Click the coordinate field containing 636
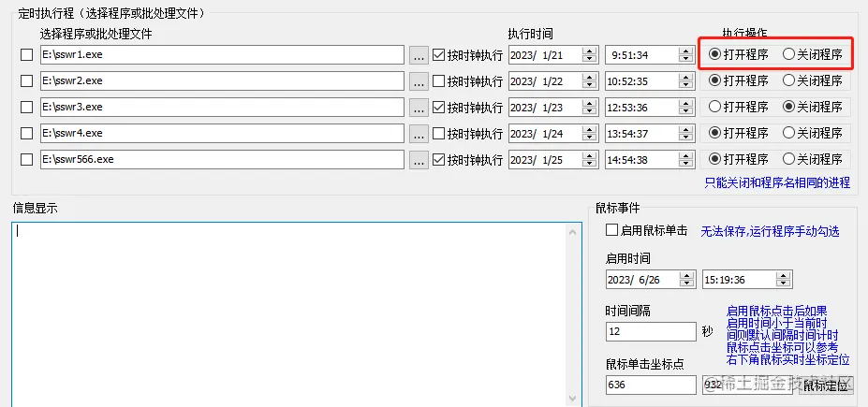Image resolution: width=868 pixels, height=407 pixels. pyautogui.click(x=651, y=385)
